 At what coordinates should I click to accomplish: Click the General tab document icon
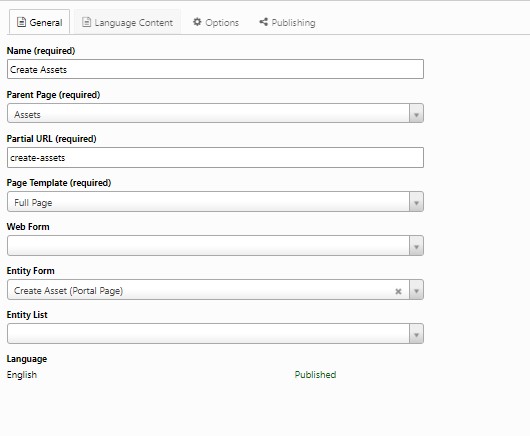[x=21, y=22]
